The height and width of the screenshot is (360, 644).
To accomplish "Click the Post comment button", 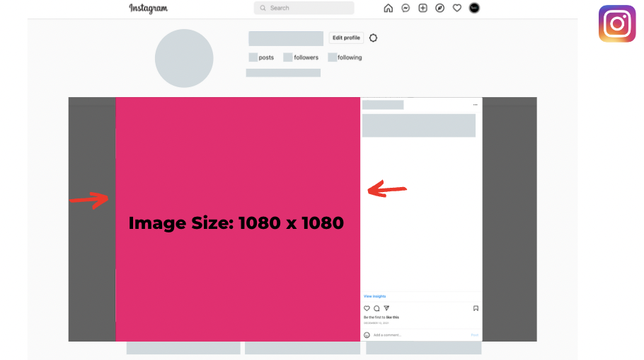I will (474, 335).
